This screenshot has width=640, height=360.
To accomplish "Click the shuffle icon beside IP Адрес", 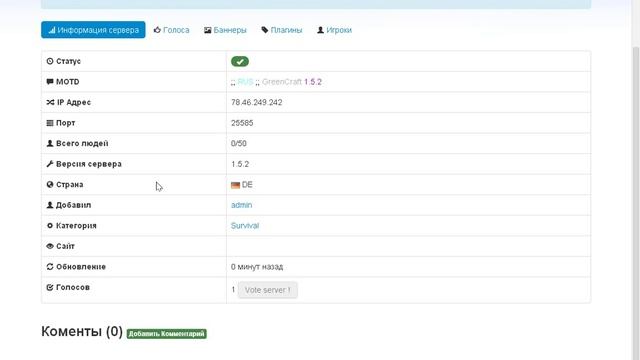I will (x=50, y=102).
